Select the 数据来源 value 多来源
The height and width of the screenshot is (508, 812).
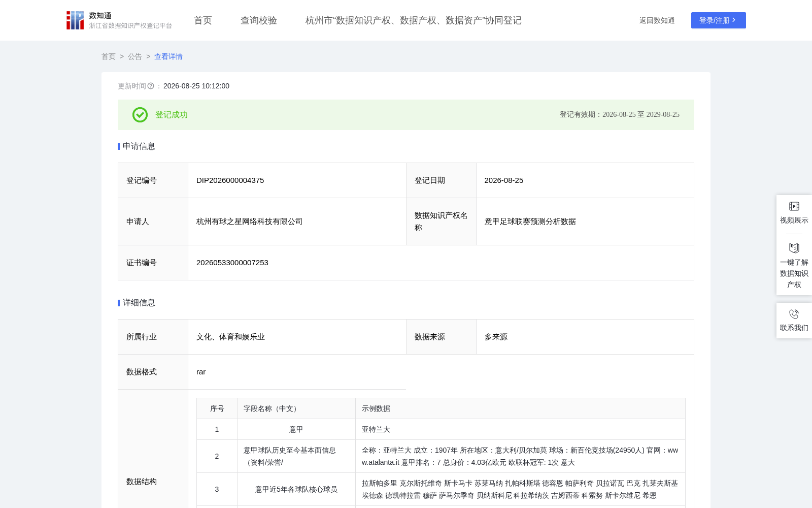point(496,337)
